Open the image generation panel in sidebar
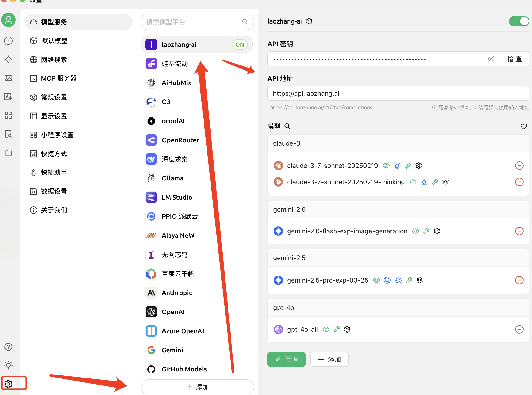This screenshot has height=395, width=532. pyautogui.click(x=8, y=78)
